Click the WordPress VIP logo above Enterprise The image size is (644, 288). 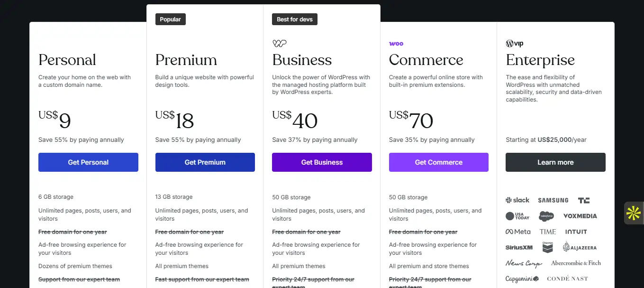coord(515,44)
